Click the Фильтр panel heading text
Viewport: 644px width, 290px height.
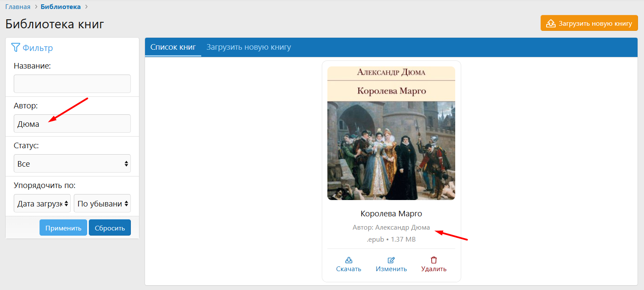[x=38, y=48]
